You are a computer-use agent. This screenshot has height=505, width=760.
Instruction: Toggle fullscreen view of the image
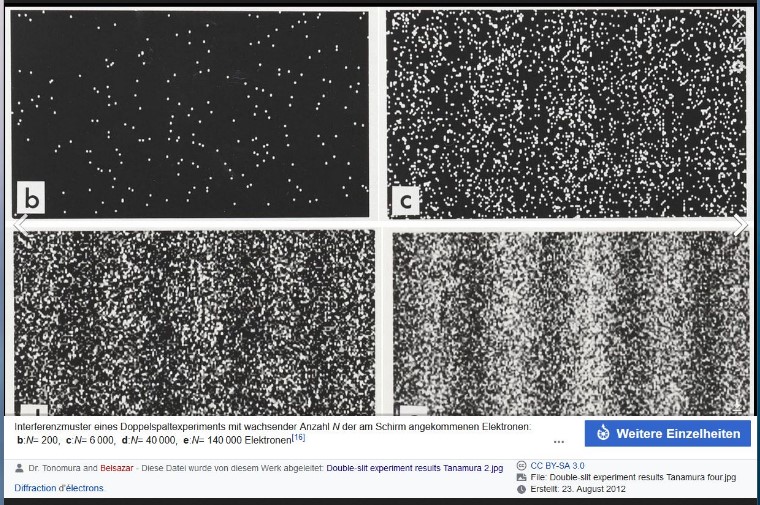tap(738, 44)
